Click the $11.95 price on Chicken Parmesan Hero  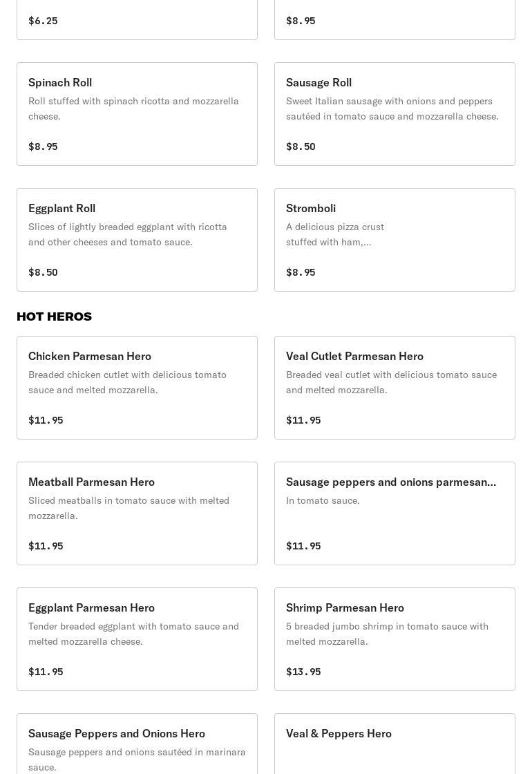pos(46,420)
